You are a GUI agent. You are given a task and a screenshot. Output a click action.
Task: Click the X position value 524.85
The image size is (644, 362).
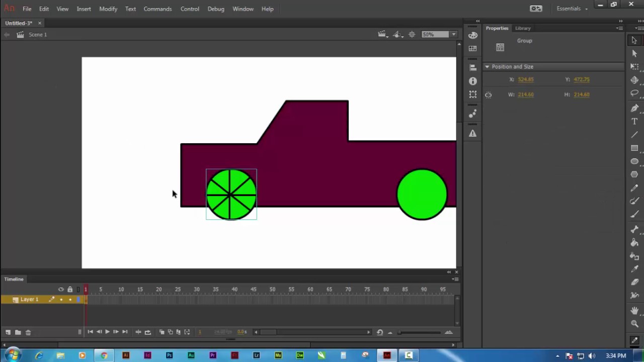point(526,79)
